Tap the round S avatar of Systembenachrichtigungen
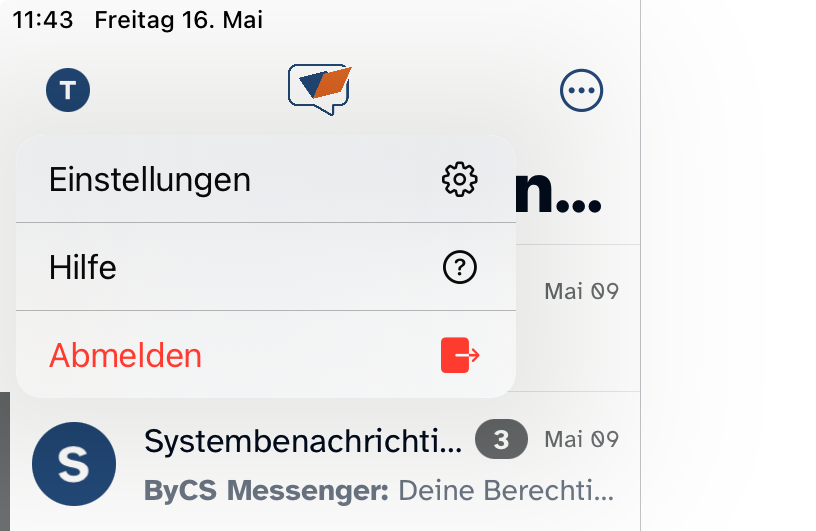This screenshot has width=816, height=531. (74, 464)
